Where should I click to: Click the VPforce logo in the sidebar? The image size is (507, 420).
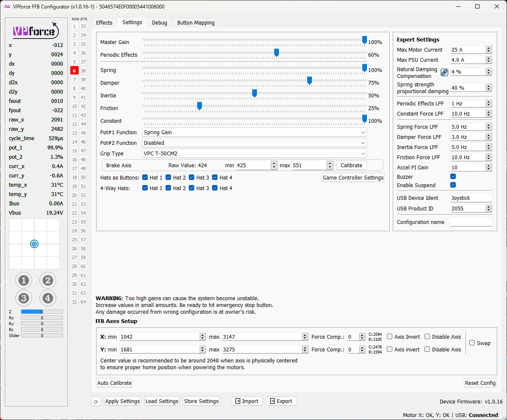pyautogui.click(x=36, y=30)
